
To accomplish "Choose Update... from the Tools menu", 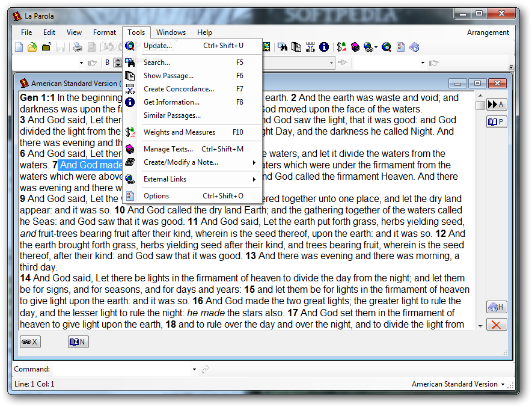I will click(193, 46).
